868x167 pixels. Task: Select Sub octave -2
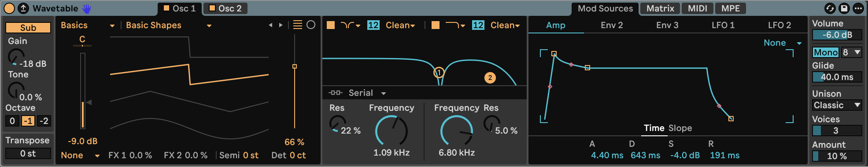(44, 121)
